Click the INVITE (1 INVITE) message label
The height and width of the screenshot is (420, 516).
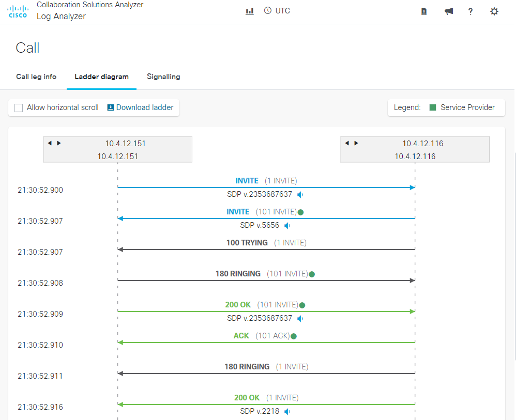tap(266, 181)
